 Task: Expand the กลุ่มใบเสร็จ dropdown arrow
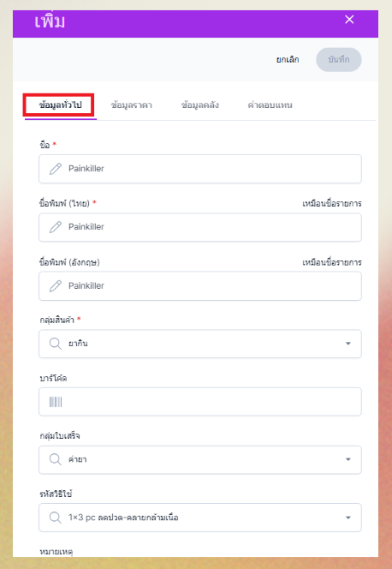(348, 459)
